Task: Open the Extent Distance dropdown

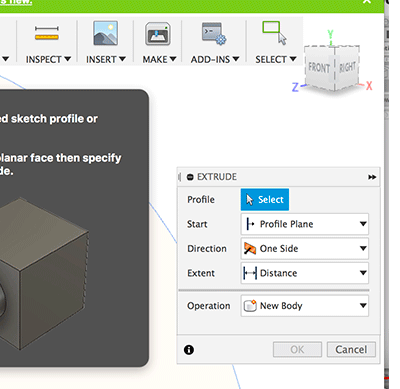Action: tap(304, 273)
